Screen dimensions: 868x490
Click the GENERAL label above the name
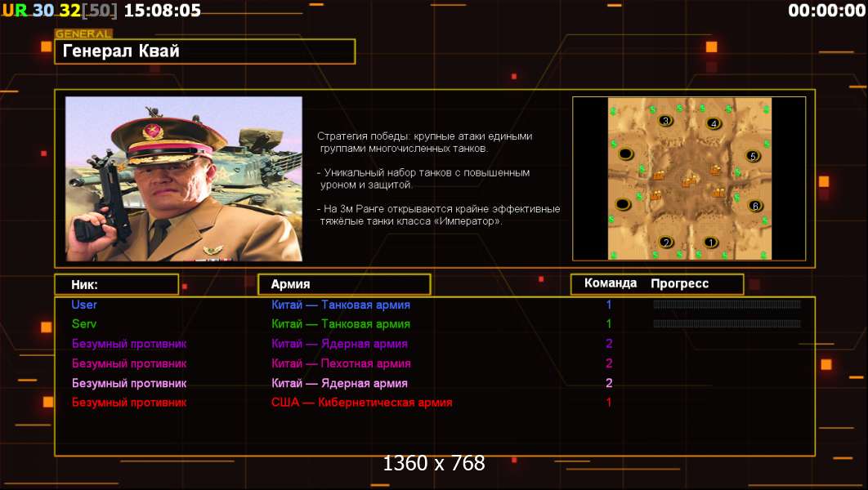(83, 33)
